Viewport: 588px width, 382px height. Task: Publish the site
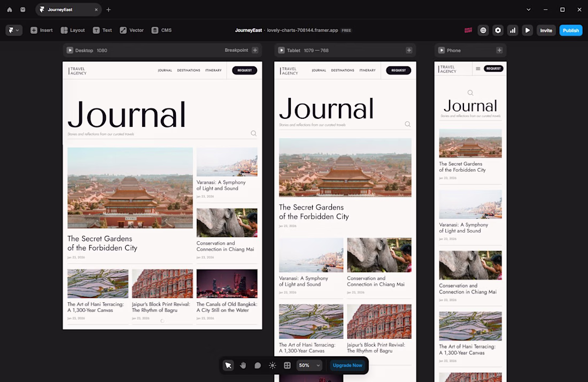pyautogui.click(x=570, y=30)
